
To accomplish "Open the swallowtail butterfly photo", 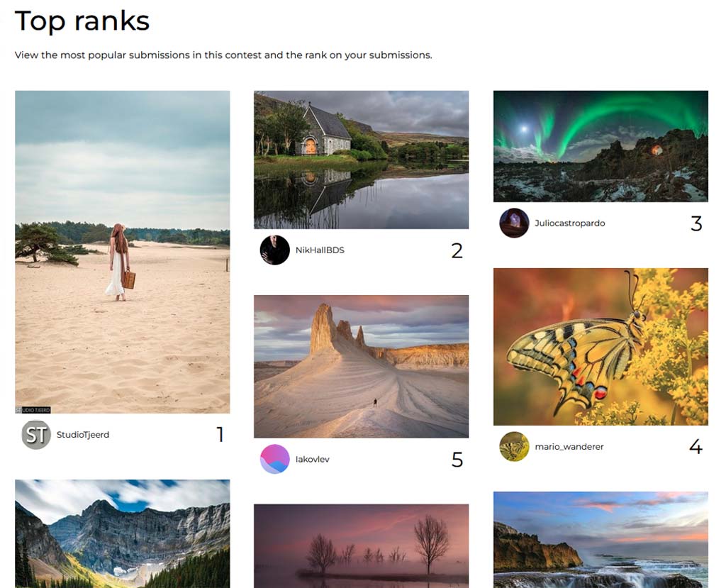I will [x=601, y=347].
